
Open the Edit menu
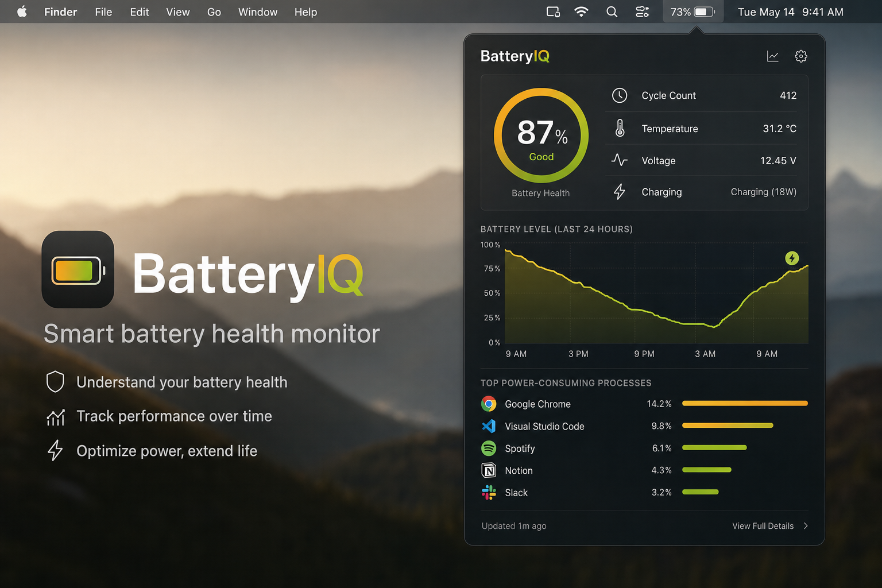click(x=140, y=12)
